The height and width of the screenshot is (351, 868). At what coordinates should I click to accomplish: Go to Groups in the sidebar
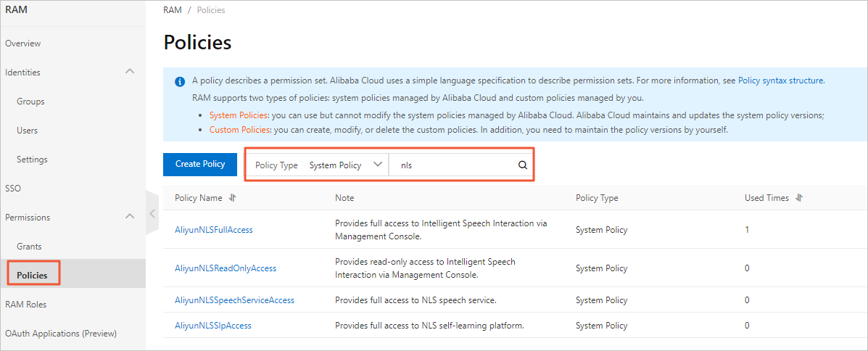tap(30, 102)
